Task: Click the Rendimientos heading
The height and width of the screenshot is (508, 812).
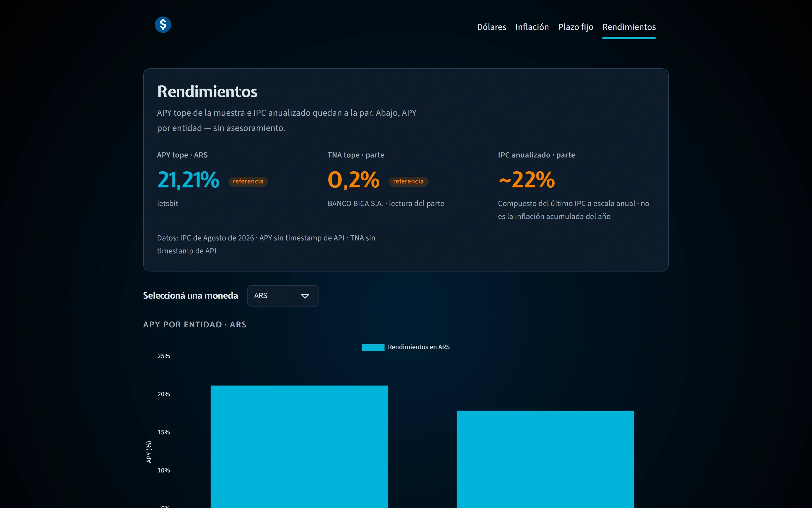Action: coord(207,91)
